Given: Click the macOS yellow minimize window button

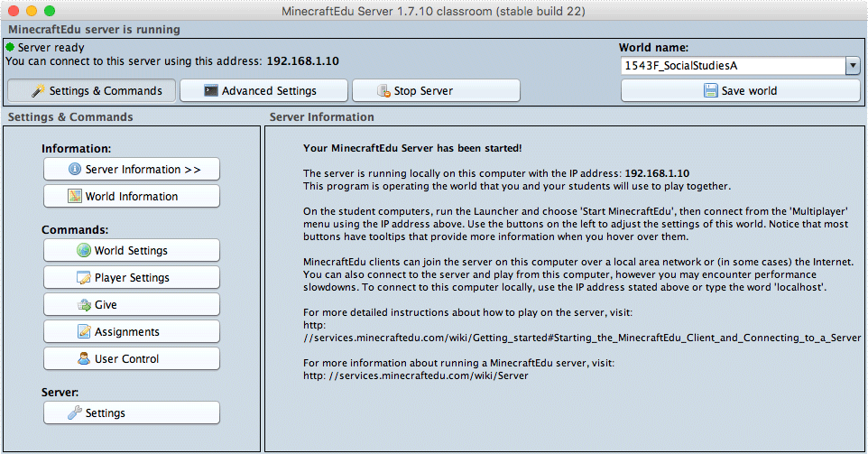Looking at the screenshot, I should coord(32,11).
